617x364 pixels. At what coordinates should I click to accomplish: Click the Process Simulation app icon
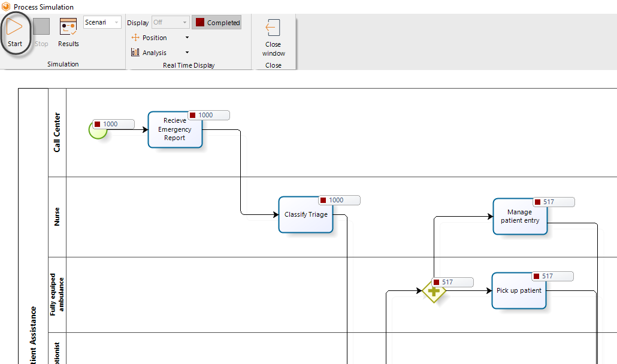(x=6, y=7)
